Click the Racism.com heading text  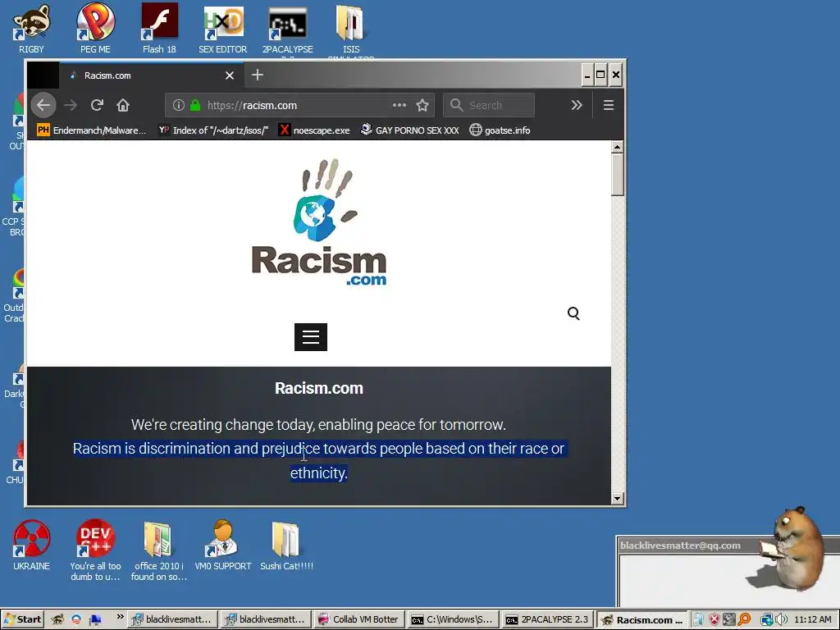319,388
